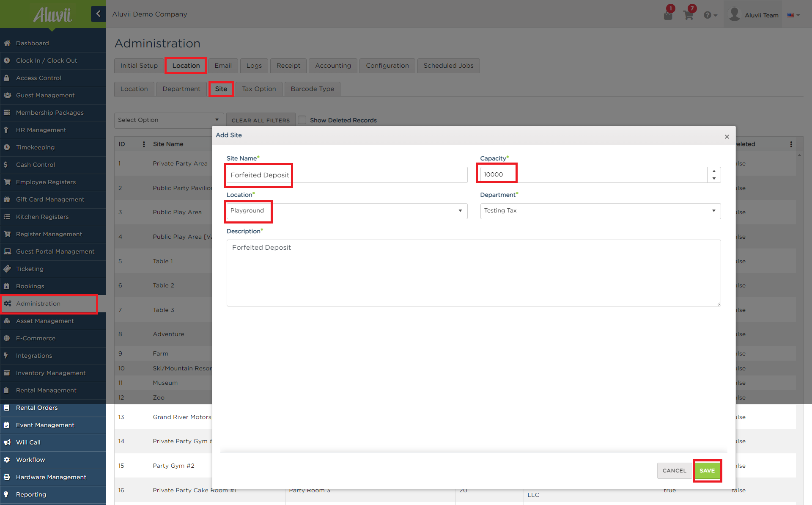Collapse the sidebar with the back arrow
812x505 pixels.
pos(98,14)
